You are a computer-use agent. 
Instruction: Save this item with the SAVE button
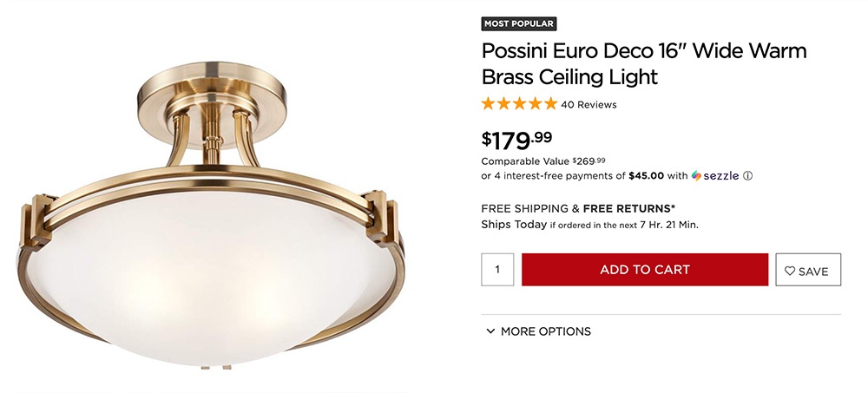click(x=808, y=270)
